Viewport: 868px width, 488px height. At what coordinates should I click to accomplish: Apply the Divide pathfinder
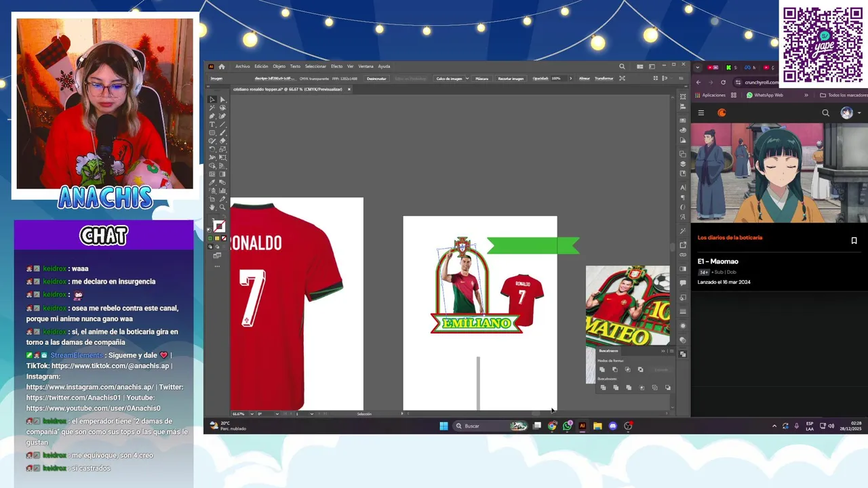click(x=603, y=388)
